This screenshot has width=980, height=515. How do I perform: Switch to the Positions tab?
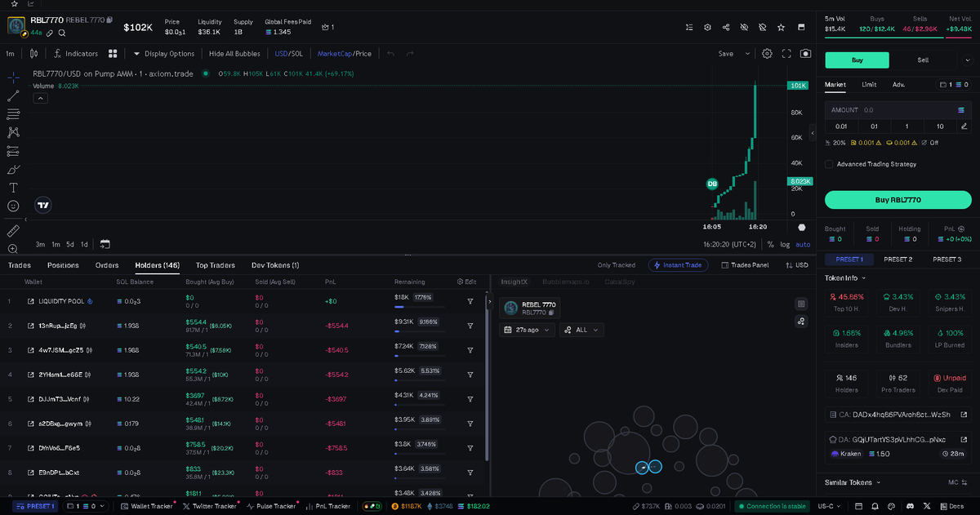[63, 265]
